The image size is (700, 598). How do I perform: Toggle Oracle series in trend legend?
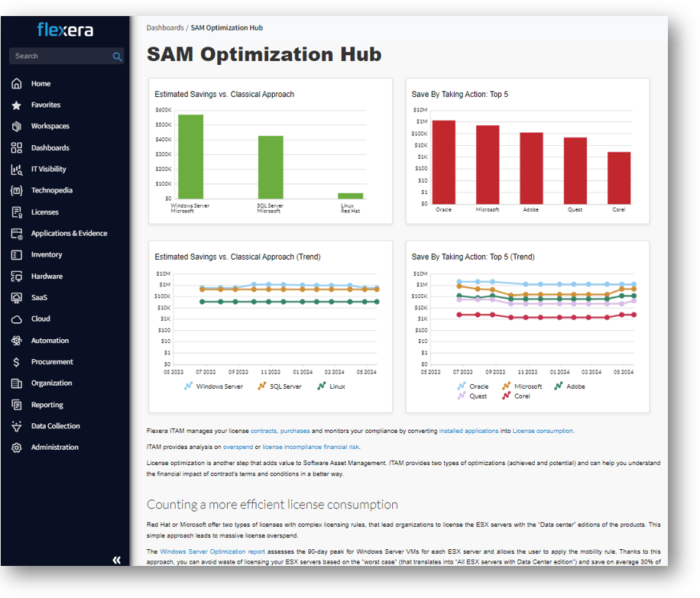click(473, 386)
